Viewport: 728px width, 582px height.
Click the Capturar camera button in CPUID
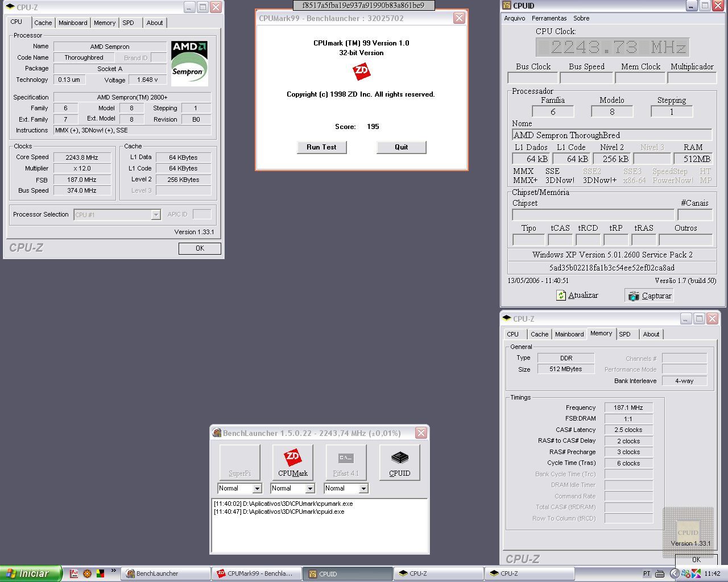pyautogui.click(x=650, y=296)
